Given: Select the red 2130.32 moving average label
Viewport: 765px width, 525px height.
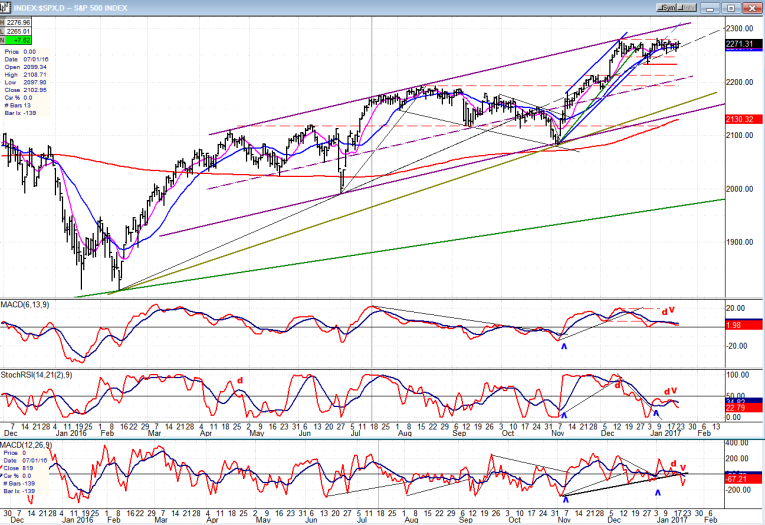Looking at the screenshot, I should click(741, 119).
